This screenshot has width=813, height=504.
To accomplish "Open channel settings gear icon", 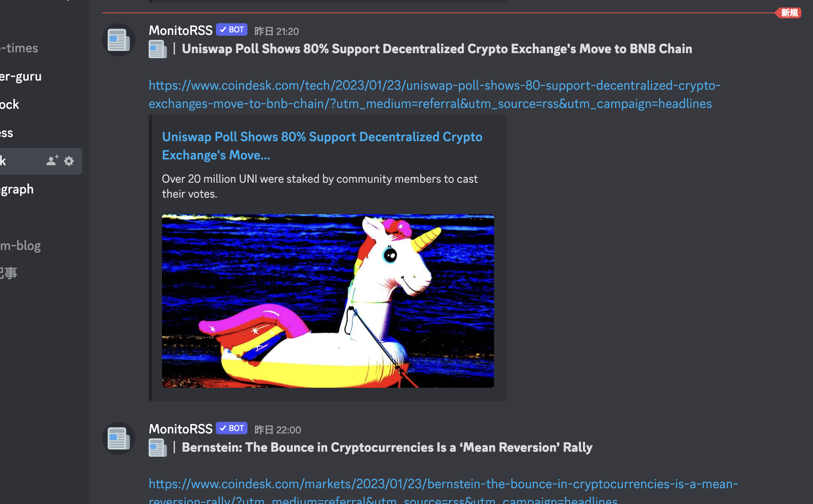I will click(69, 161).
